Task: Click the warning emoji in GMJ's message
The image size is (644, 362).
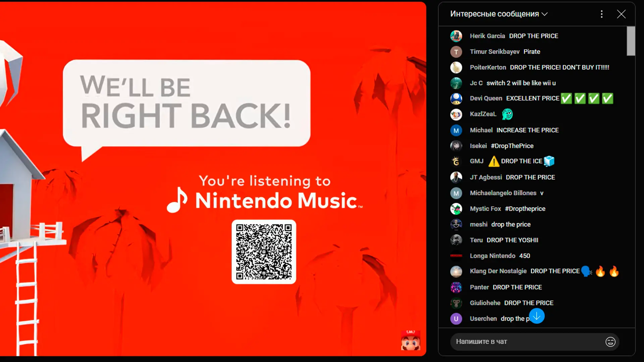Action: (494, 162)
